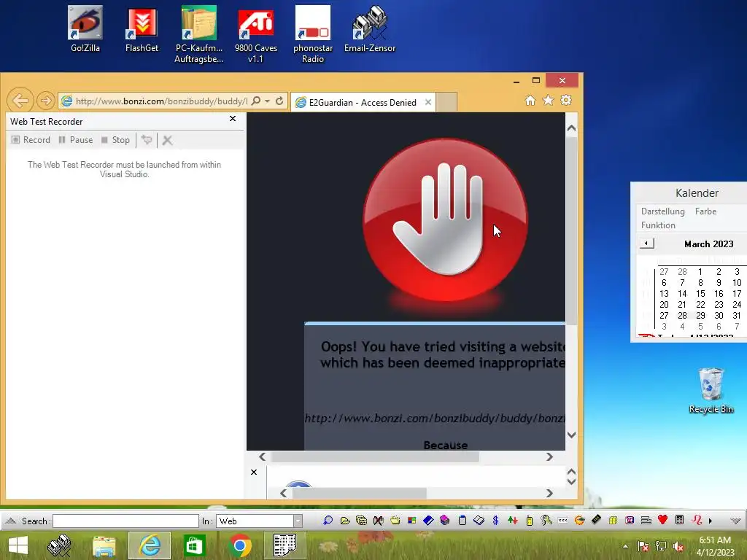Click the page's vertical scrollbar up arrow

(x=572, y=128)
